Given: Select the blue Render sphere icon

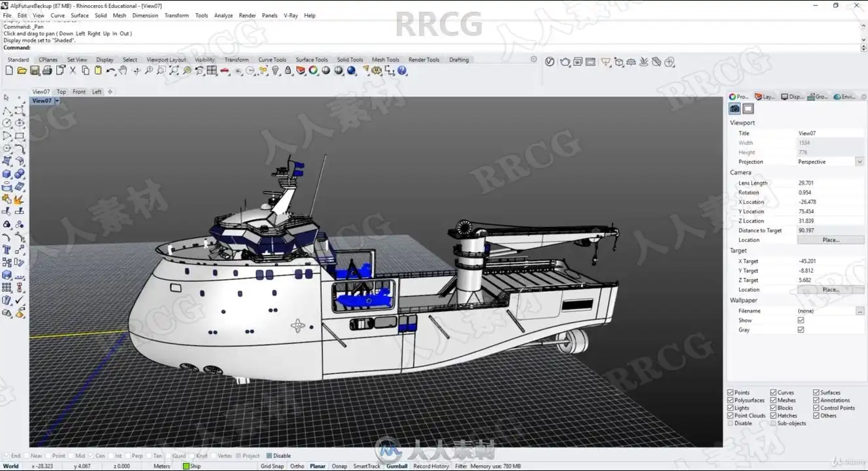Looking at the screenshot, I should 352,71.
